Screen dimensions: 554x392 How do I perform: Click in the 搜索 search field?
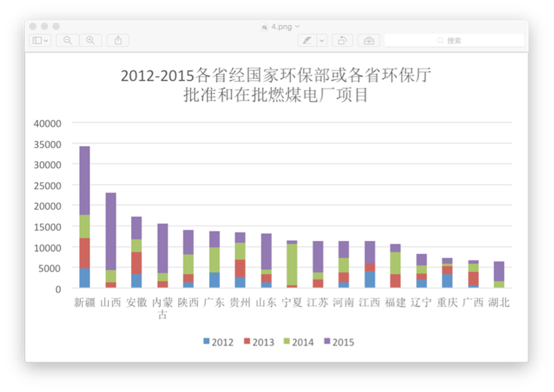click(463, 41)
